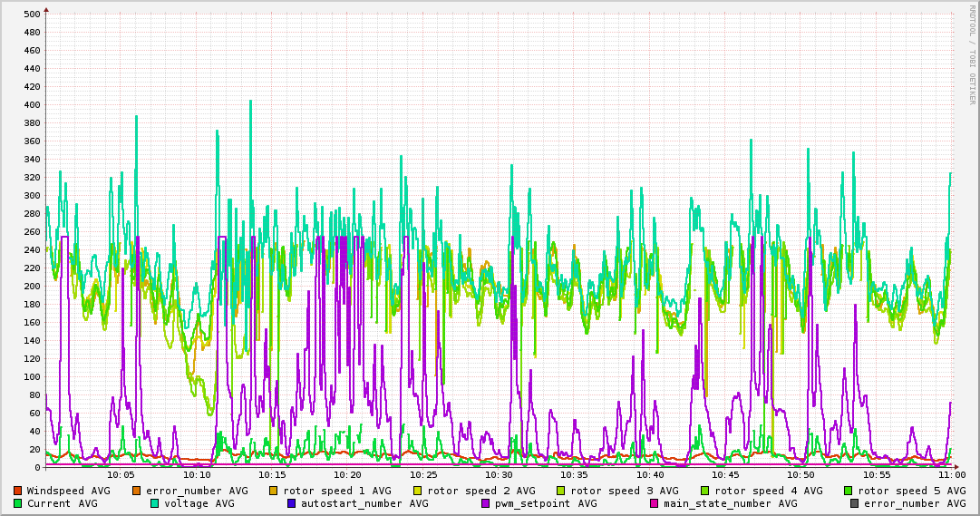Click the gray error_number AVG legend swatch
The height and width of the screenshot is (516, 980).
tap(855, 503)
